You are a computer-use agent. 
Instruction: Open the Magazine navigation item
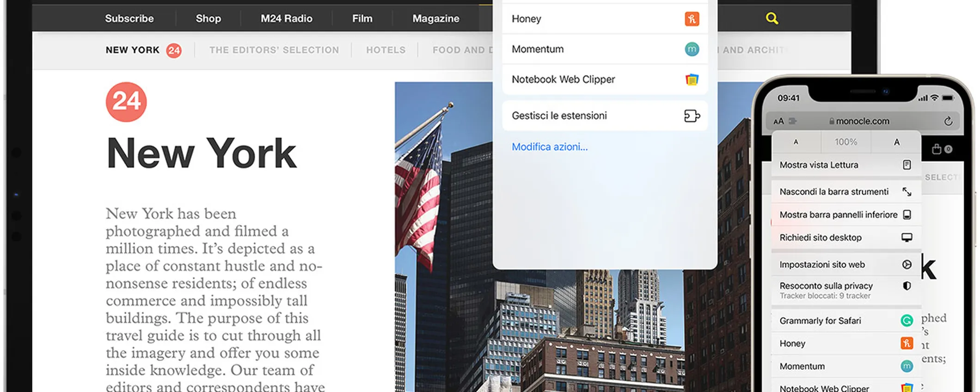click(436, 18)
